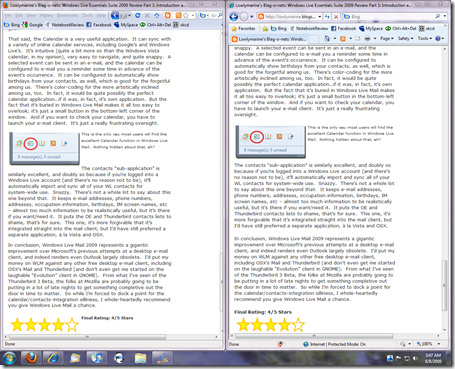Open the xkcd bookmark in Firefox
This screenshot has height=369, width=455.
coord(181,25)
